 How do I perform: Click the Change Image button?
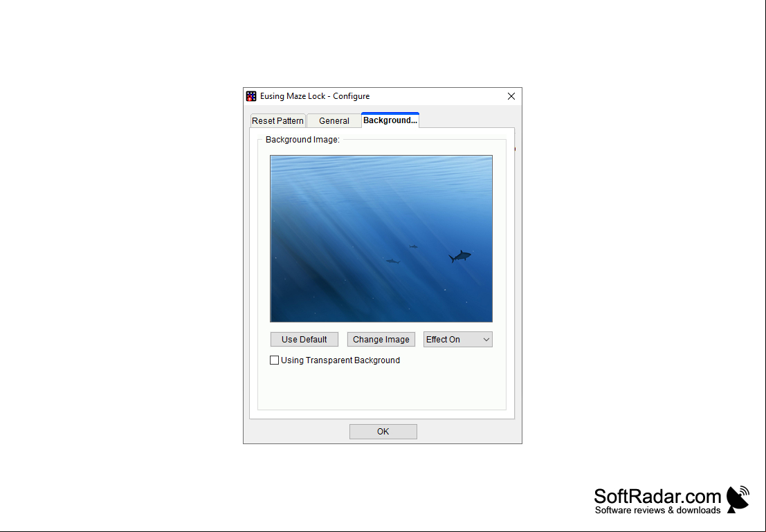click(x=381, y=340)
